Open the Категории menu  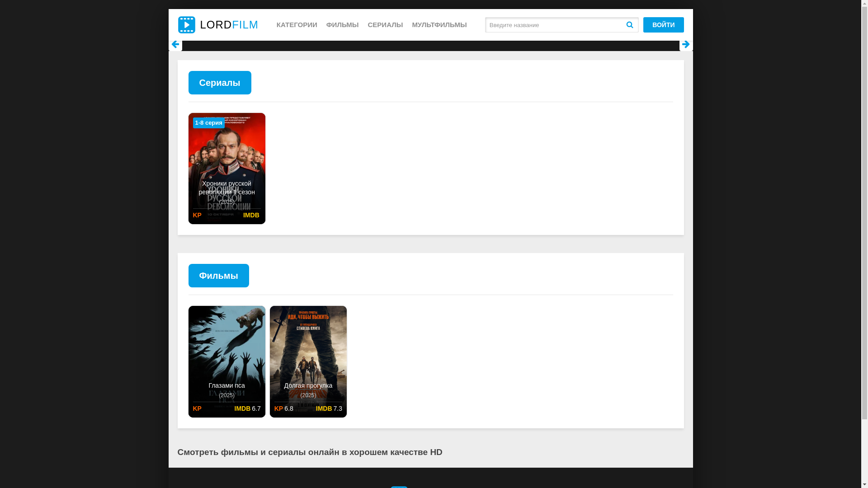[297, 25]
